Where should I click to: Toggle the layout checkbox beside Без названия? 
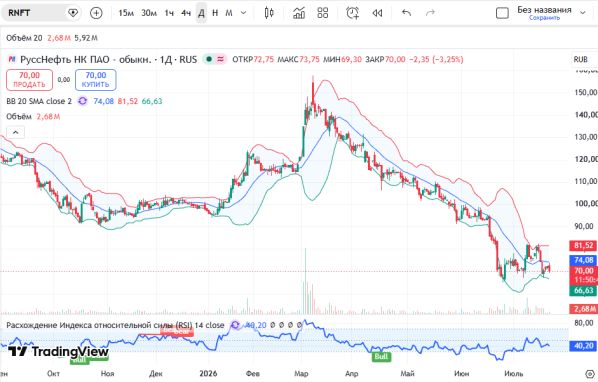click(x=502, y=13)
